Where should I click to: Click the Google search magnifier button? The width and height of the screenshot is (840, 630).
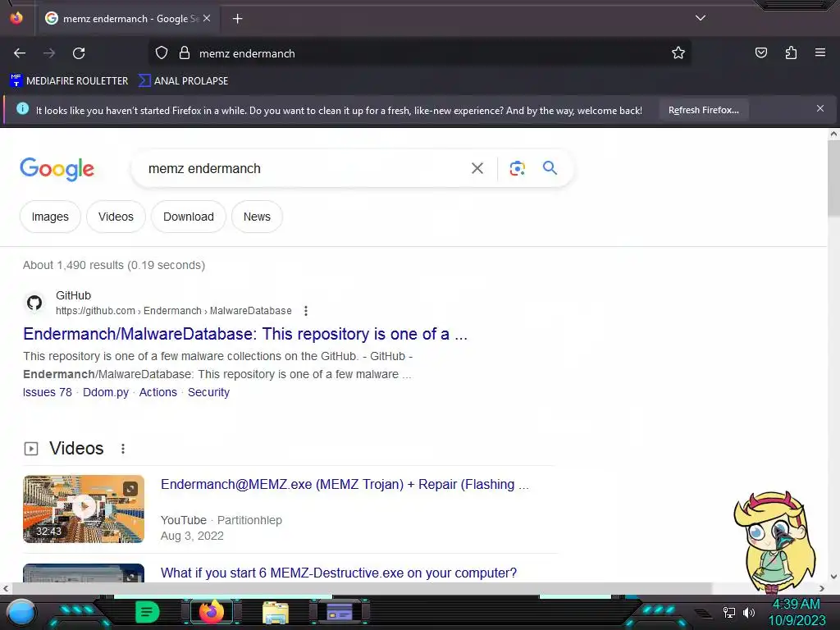coord(550,167)
